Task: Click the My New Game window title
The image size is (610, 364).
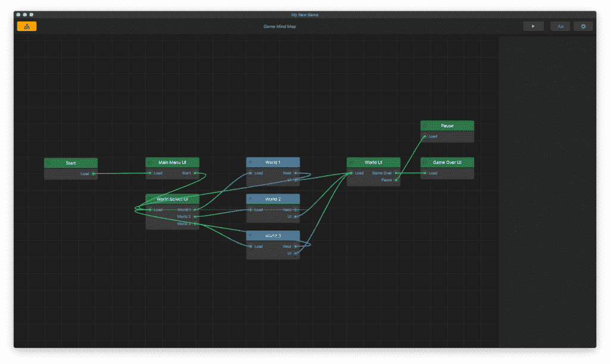Action: [305, 15]
